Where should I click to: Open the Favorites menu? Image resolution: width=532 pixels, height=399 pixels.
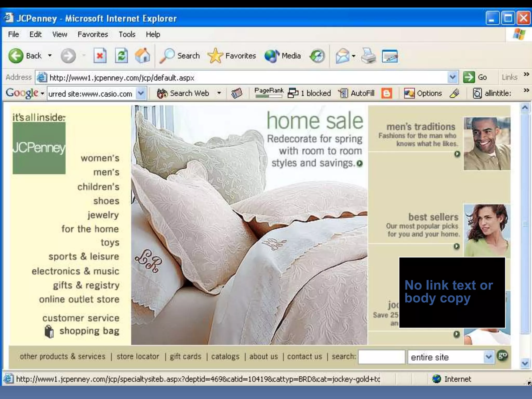92,34
